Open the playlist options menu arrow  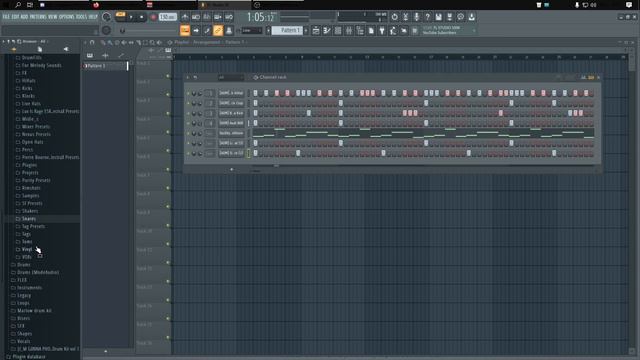(85, 42)
